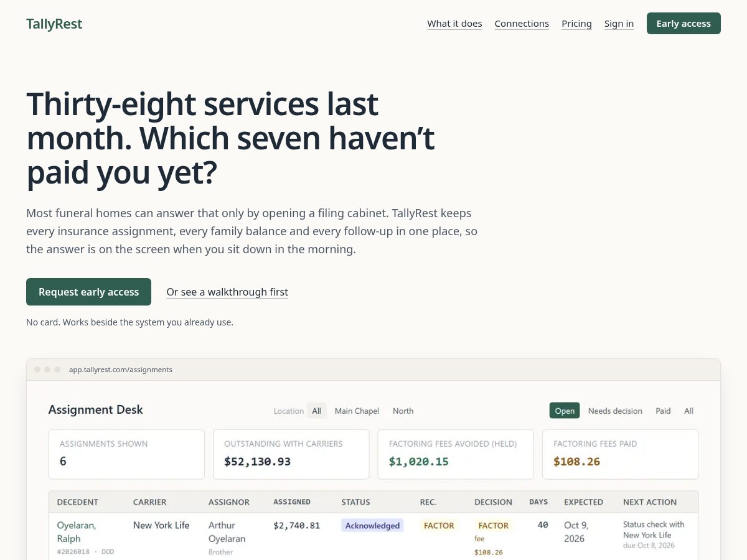Click the Carrier column header

pyautogui.click(x=150, y=502)
